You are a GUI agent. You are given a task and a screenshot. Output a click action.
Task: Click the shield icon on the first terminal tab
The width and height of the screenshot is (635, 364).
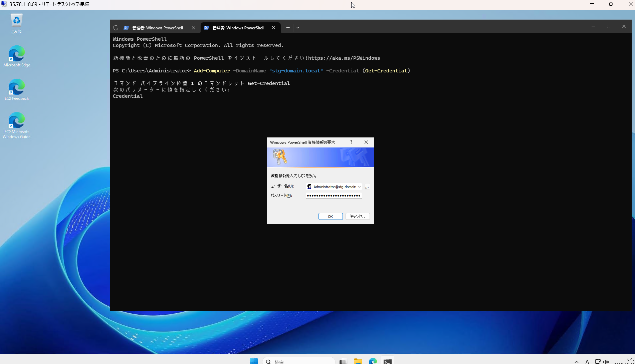click(x=116, y=28)
